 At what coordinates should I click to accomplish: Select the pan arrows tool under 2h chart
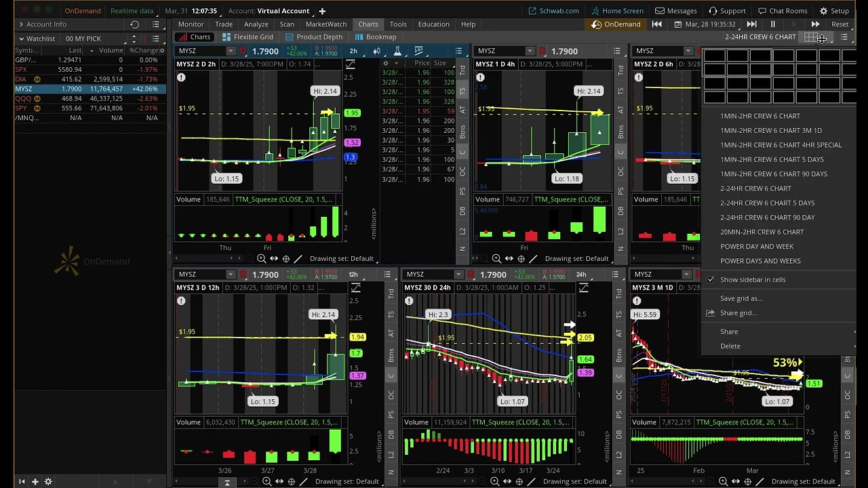coord(274,258)
